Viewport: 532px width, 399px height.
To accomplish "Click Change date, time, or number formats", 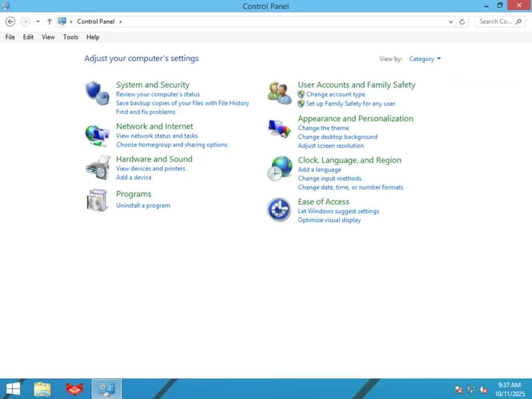I will [x=351, y=187].
